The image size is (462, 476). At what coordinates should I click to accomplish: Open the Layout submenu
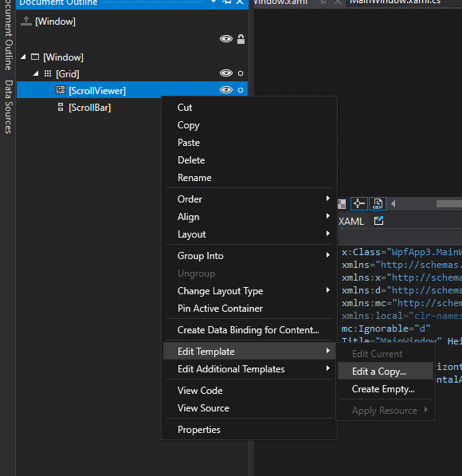coord(249,234)
